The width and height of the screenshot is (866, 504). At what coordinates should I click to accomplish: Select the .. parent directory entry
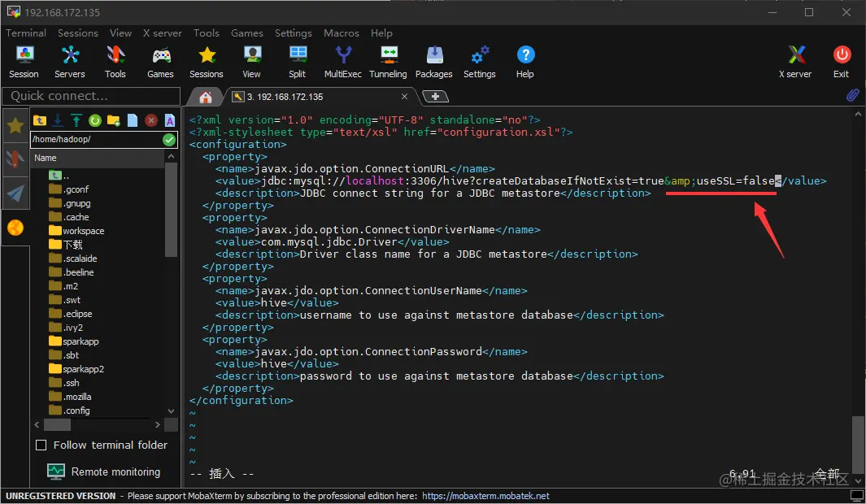pyautogui.click(x=61, y=176)
